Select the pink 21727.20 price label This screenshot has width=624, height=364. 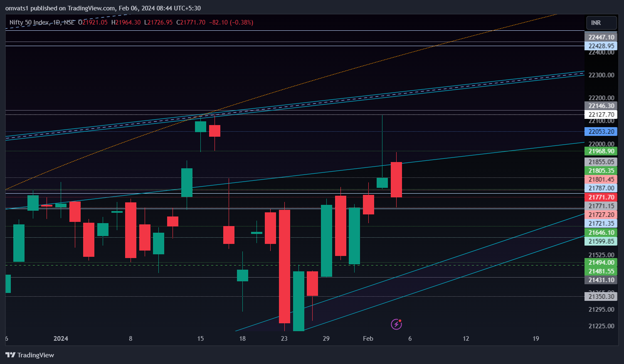click(x=601, y=215)
